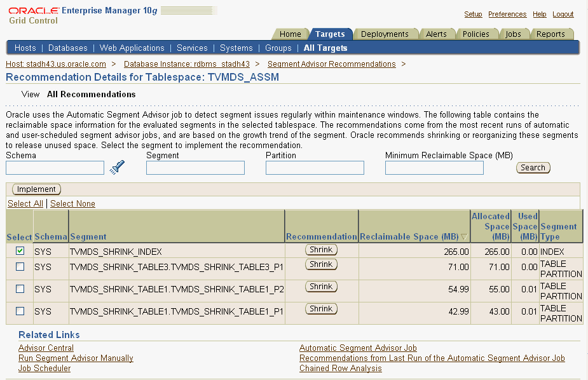The height and width of the screenshot is (380, 588).
Task: Select the TVMDS_SHRINK_TABLE1_P2 row checkbox
Action: [x=20, y=289]
